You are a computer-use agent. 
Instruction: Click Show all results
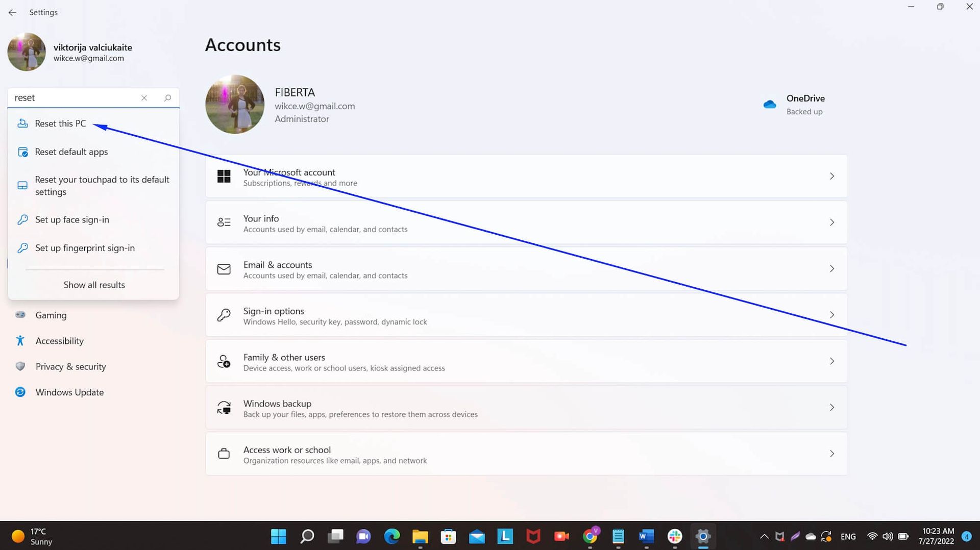point(94,285)
